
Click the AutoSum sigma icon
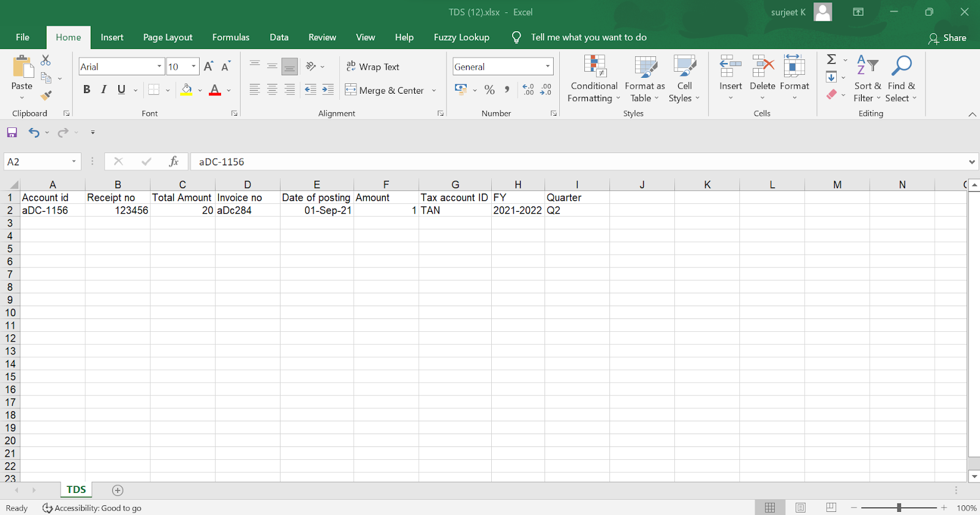click(831, 59)
